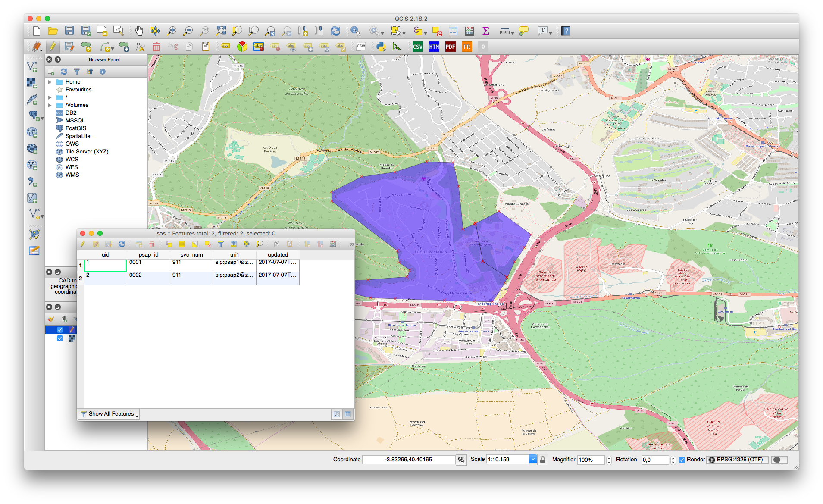Toggle the second layer's visibility checkbox
The width and height of the screenshot is (823, 504).
point(60,338)
